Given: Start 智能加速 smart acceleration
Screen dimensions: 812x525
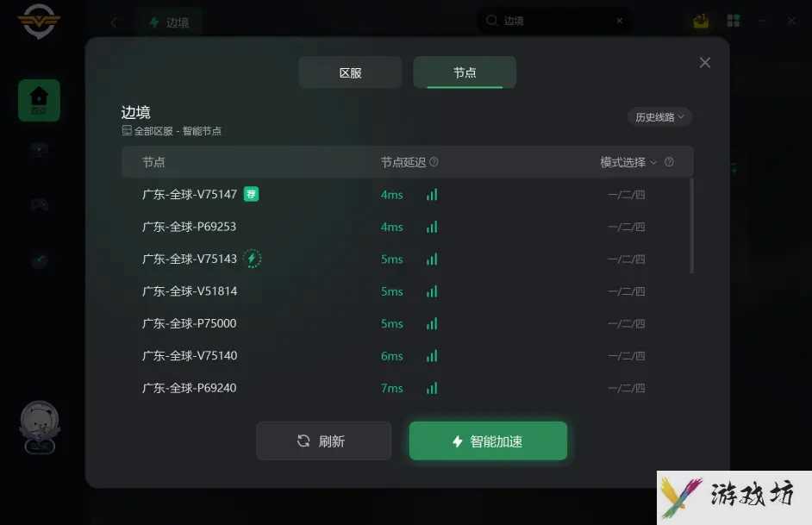Looking at the screenshot, I should (x=488, y=441).
